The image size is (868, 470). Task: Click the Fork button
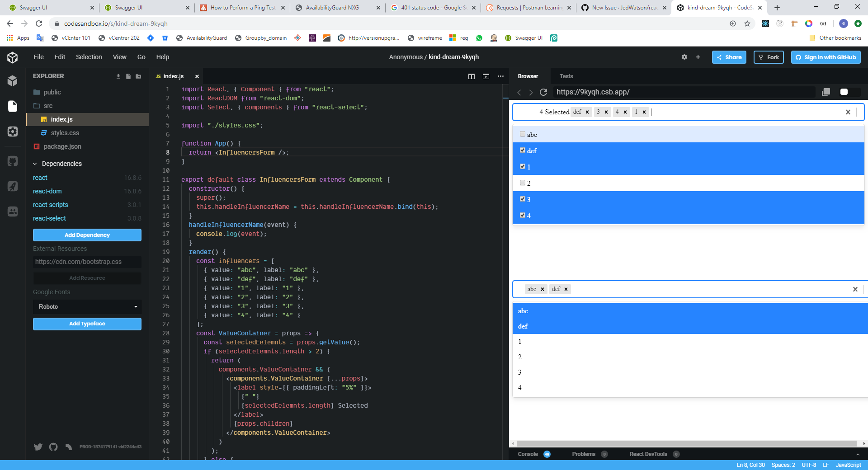(x=769, y=57)
